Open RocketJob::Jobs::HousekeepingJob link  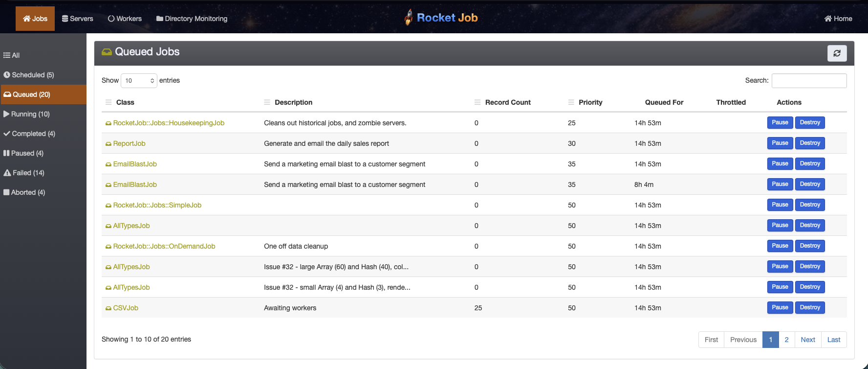pos(169,123)
